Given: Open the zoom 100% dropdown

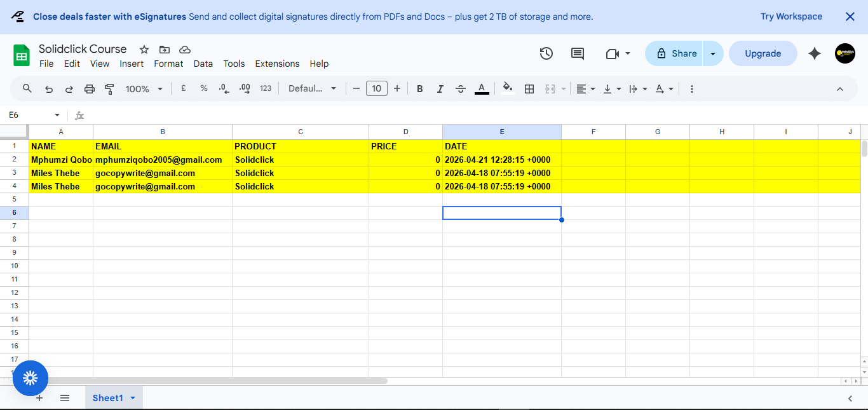Looking at the screenshot, I should click(x=144, y=89).
